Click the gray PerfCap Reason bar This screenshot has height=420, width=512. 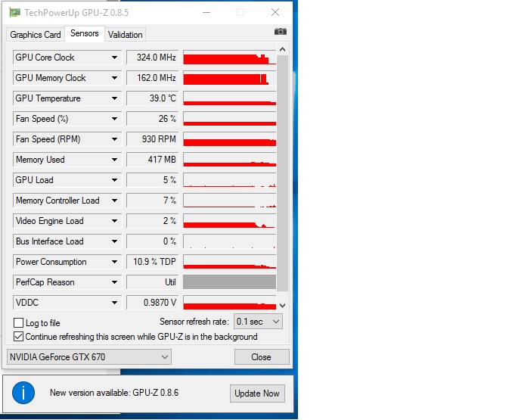pyautogui.click(x=230, y=282)
